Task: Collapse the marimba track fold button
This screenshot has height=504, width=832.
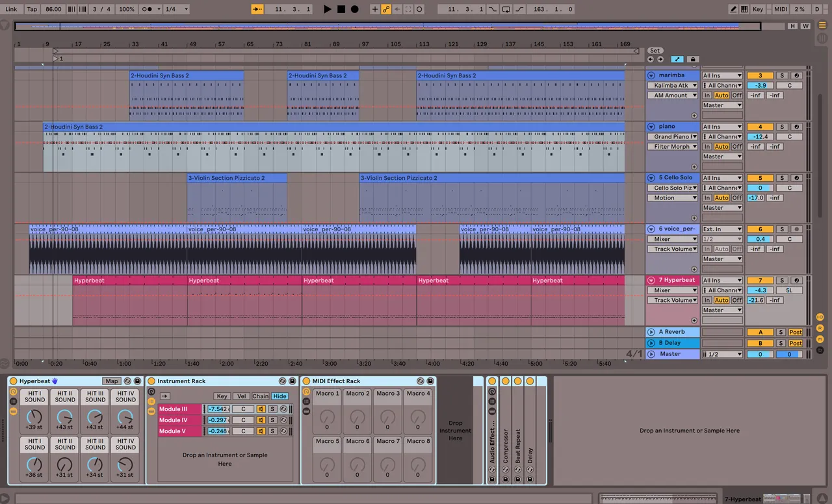Action: tap(652, 75)
